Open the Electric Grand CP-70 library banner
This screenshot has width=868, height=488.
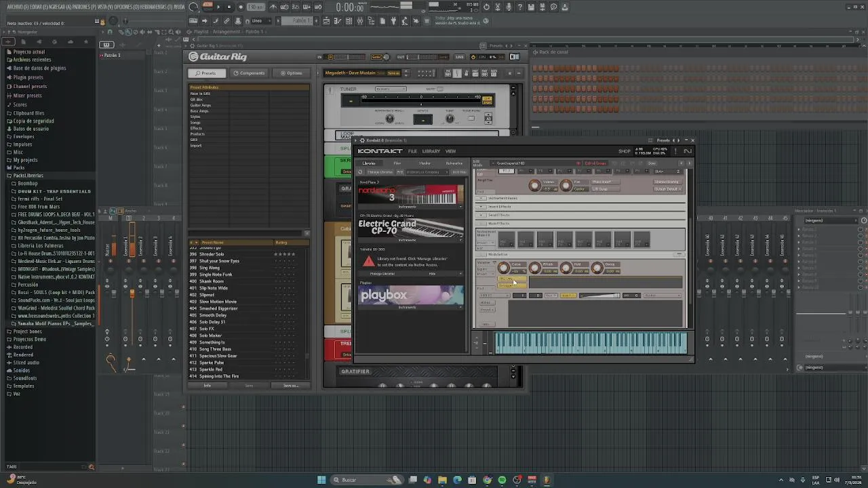point(411,227)
